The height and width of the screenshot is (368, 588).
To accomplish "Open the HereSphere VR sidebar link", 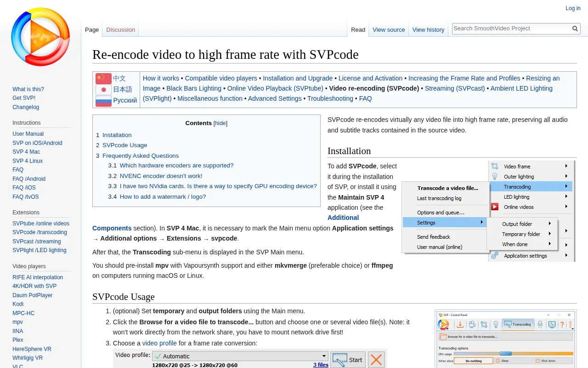I will click(x=32, y=349).
